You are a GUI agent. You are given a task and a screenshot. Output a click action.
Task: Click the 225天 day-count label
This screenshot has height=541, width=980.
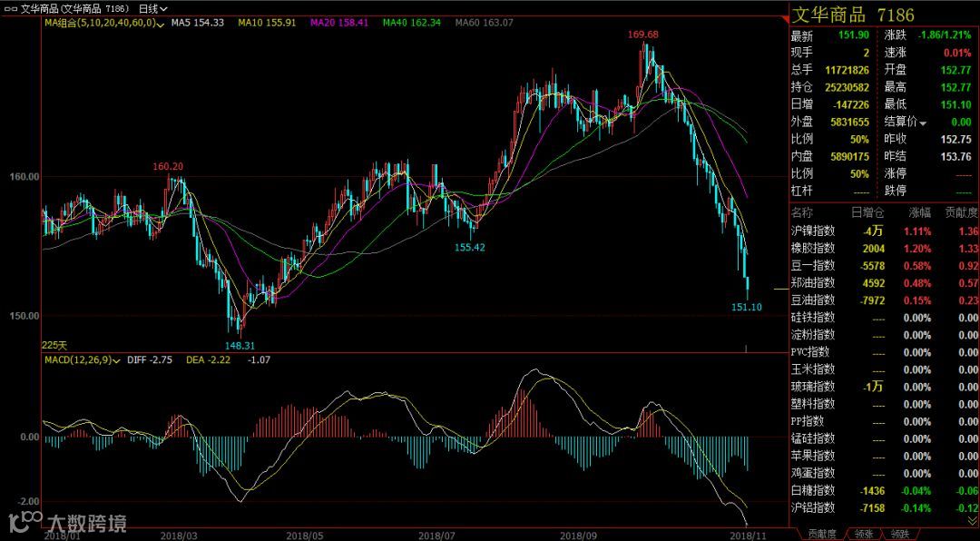[x=54, y=345]
